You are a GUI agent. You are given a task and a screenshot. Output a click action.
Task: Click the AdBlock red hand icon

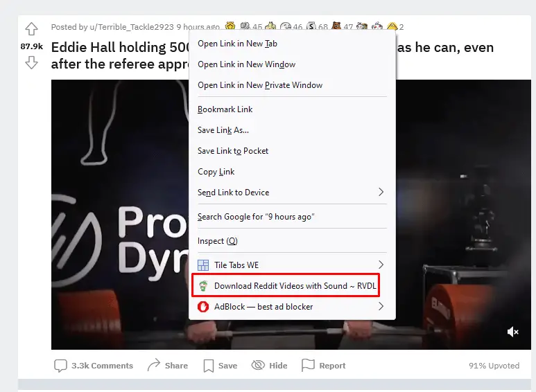pos(203,307)
